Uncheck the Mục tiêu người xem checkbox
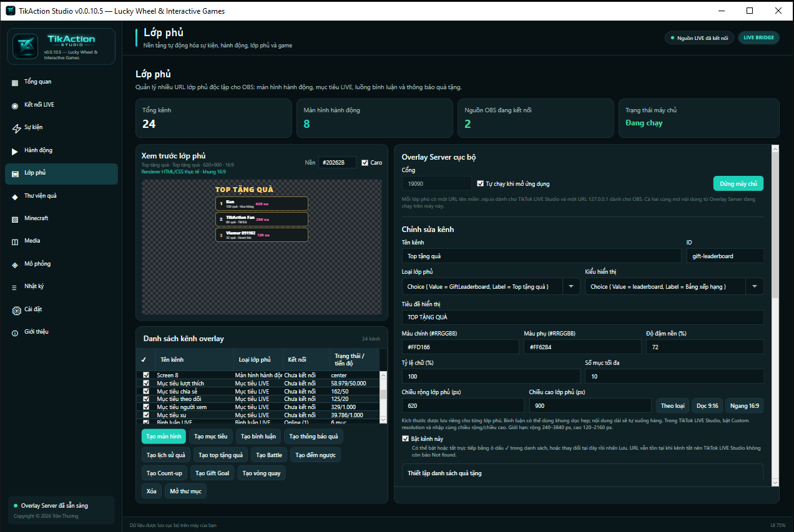The image size is (794, 532). coord(146,407)
